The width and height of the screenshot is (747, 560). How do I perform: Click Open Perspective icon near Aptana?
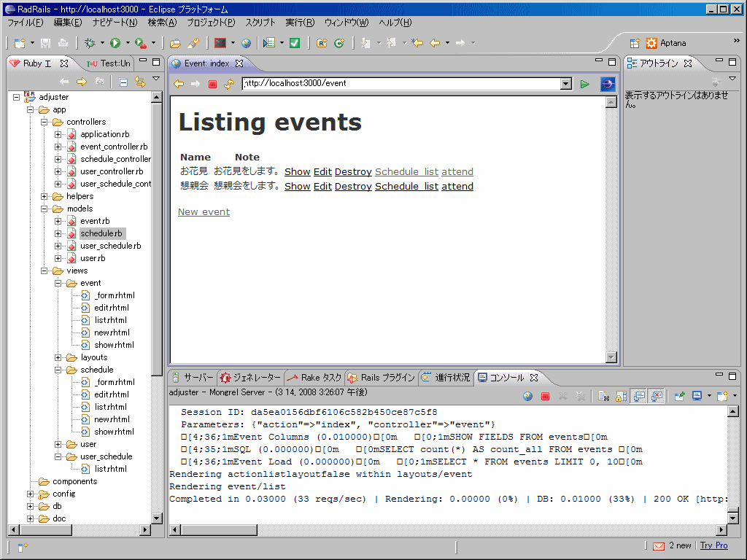click(635, 43)
